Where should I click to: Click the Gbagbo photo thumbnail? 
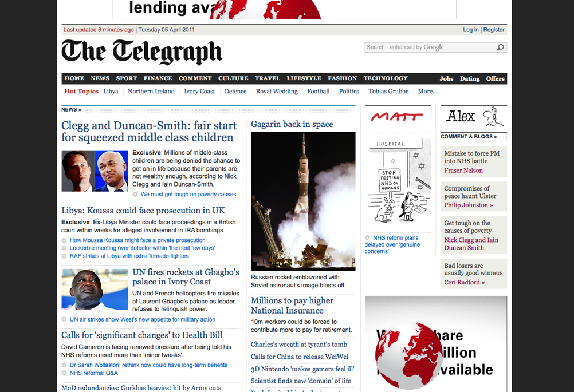95,290
